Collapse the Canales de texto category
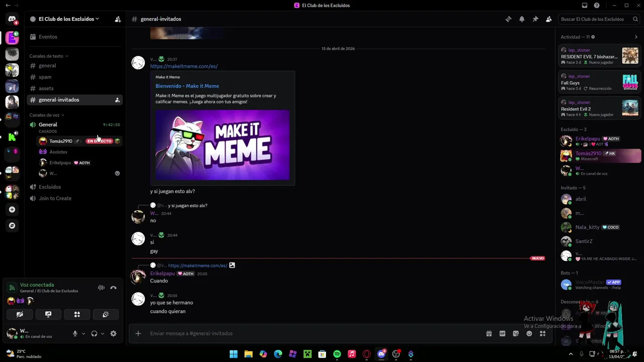 [x=48, y=56]
